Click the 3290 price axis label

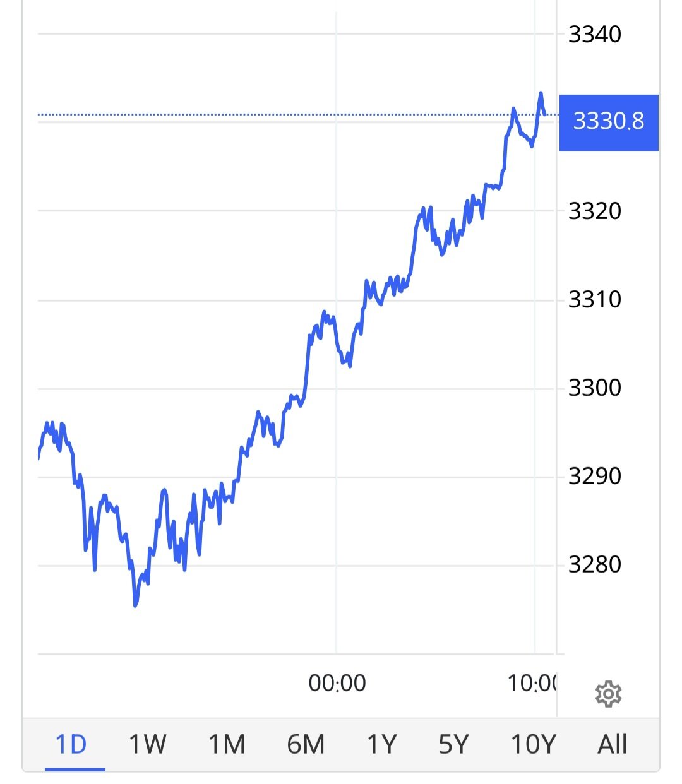(x=595, y=476)
